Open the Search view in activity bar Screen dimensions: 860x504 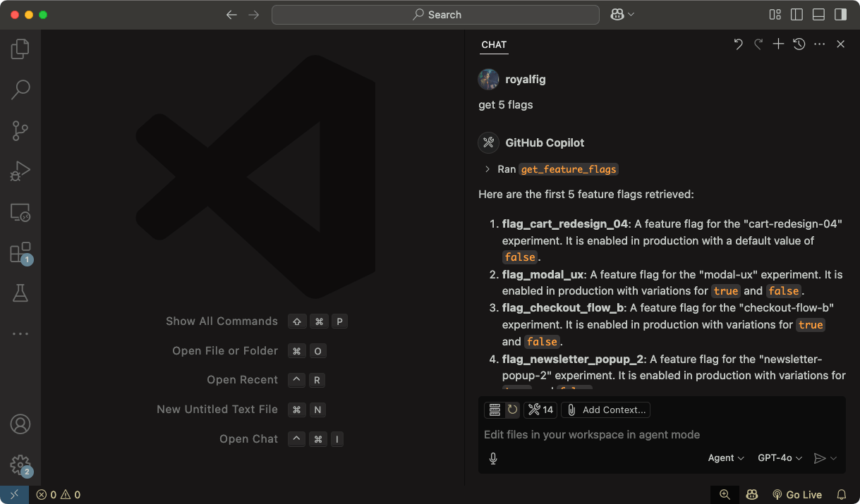[20, 90]
